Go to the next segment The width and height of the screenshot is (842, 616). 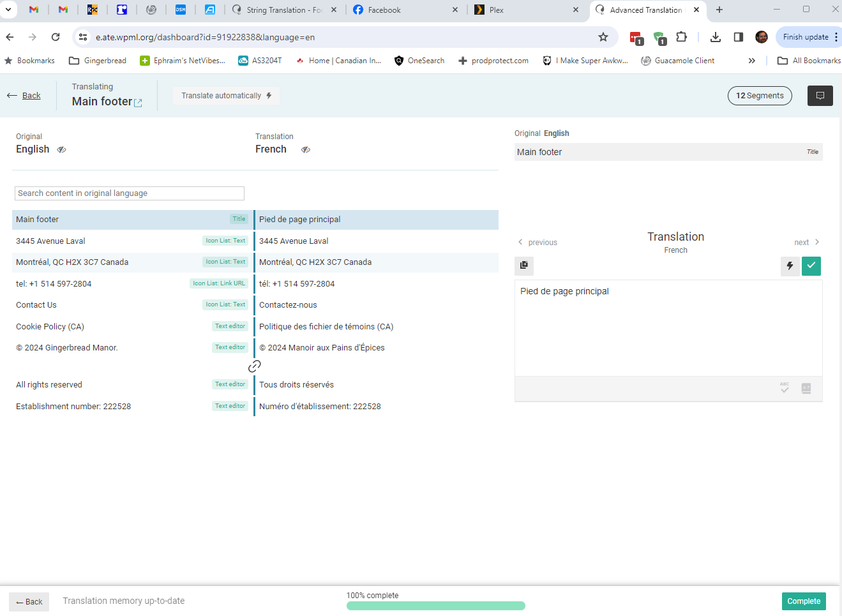(807, 243)
